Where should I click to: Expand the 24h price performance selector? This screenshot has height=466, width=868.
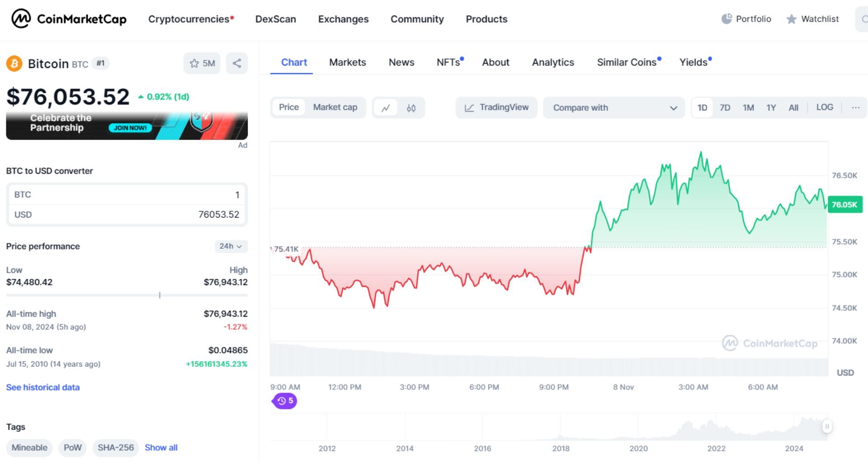coord(231,247)
